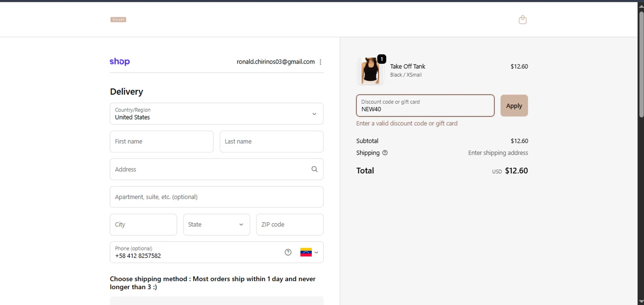The width and height of the screenshot is (644, 305).
Task: Click the email ronald.chirinos03@gmail.com
Action: pos(276,62)
